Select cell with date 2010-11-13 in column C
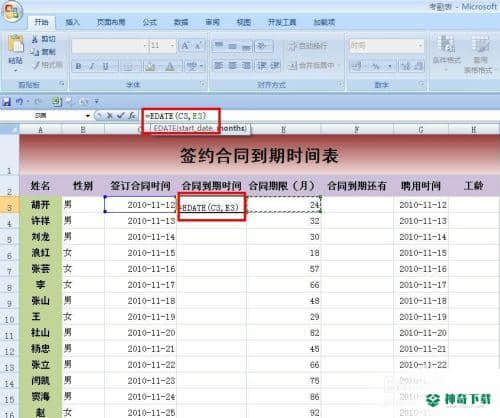500x418 pixels. 141,221
